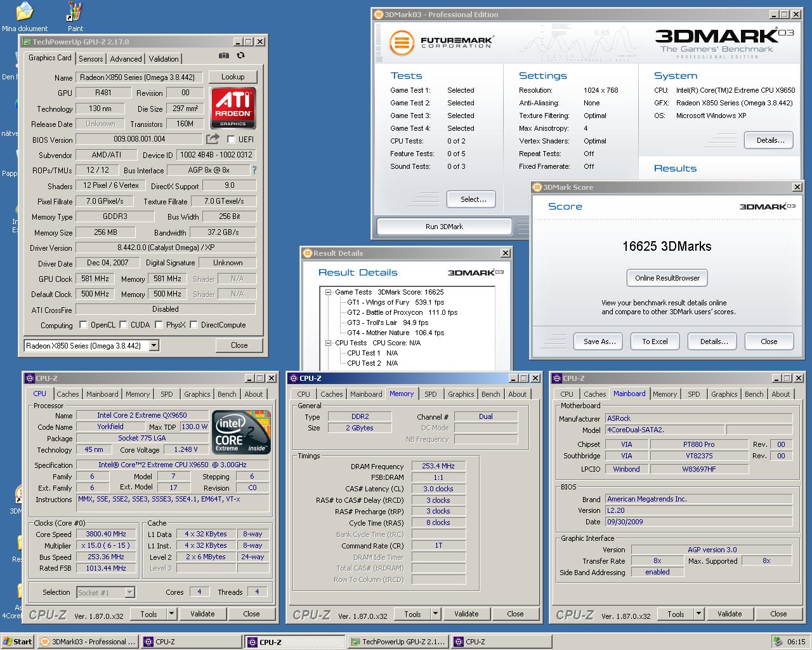Toggle the CUDA checkbox

(x=123, y=324)
